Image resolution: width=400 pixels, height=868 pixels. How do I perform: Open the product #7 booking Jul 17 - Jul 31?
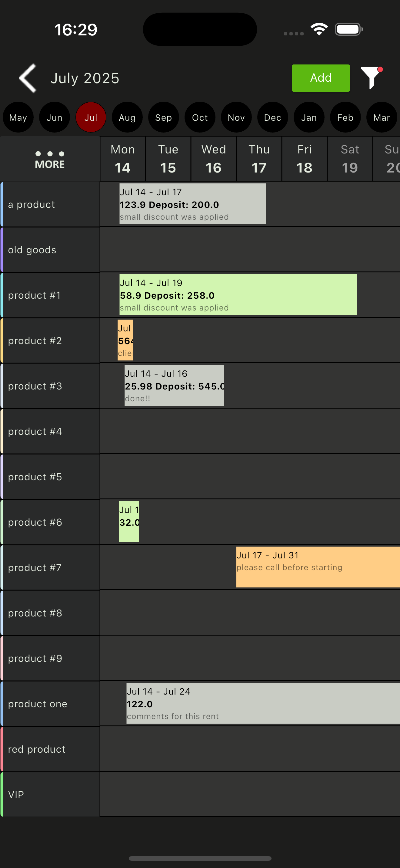(317, 567)
